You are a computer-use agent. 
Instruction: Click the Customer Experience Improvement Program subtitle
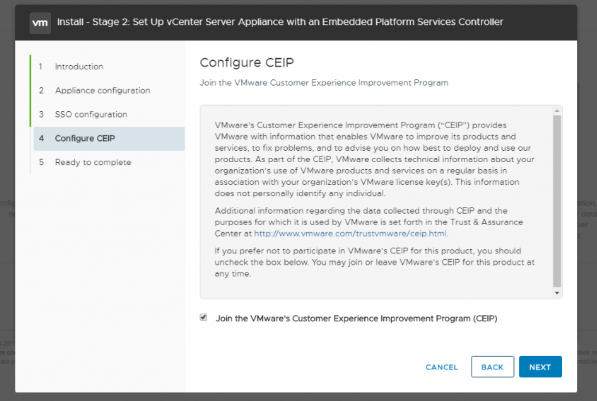tap(324, 83)
